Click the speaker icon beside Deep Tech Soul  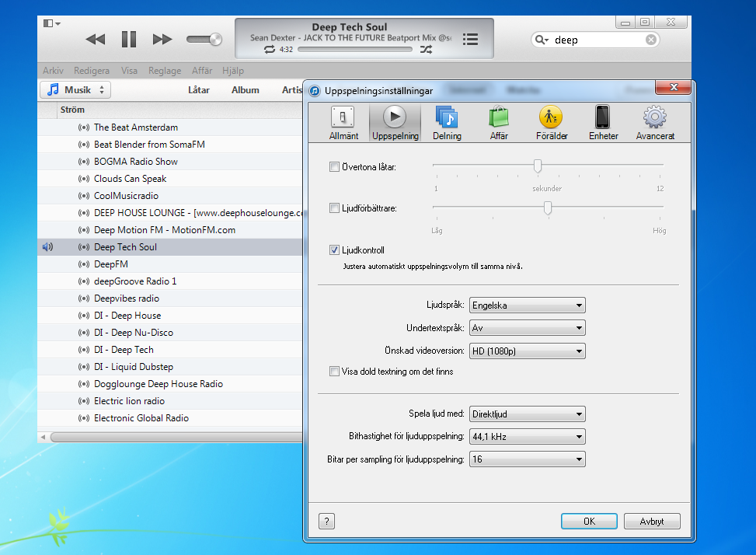(x=47, y=247)
